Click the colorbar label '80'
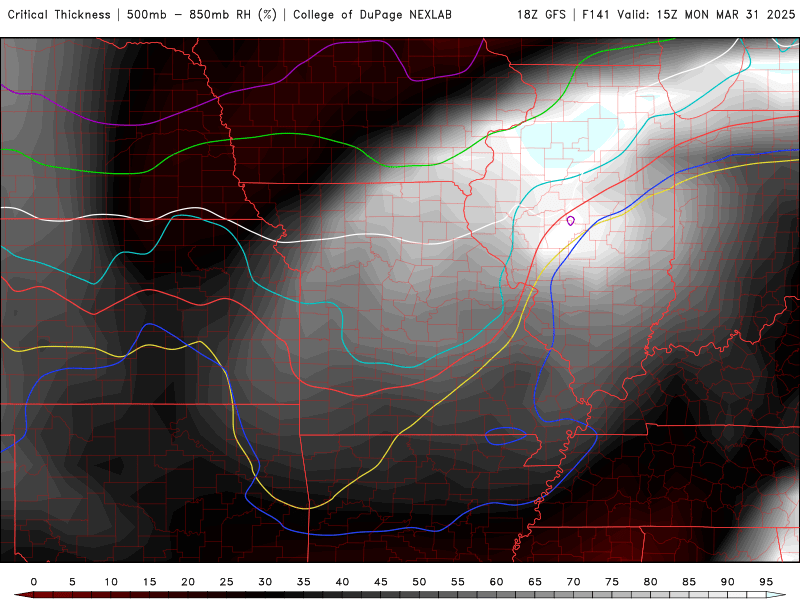Screen dimensions: 800x600 pos(651,582)
